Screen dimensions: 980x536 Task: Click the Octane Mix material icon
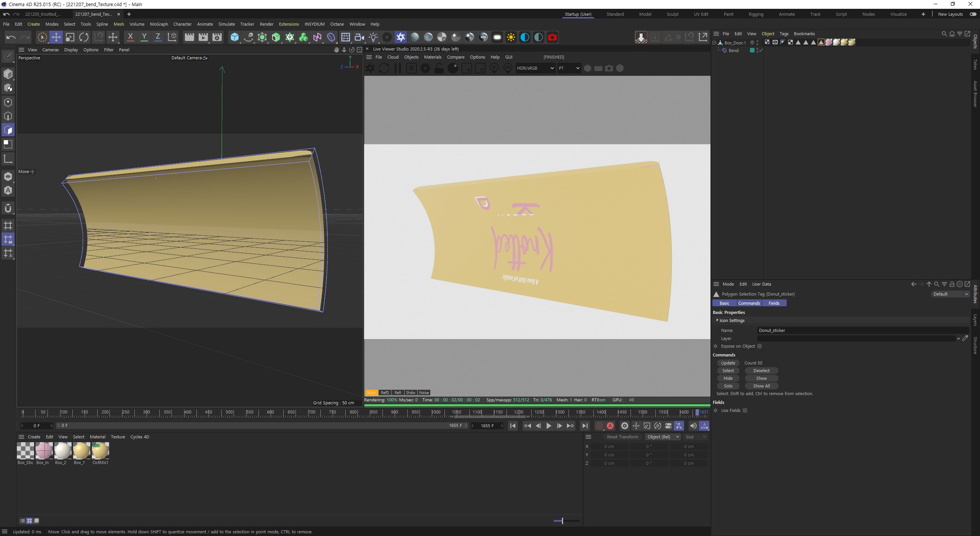click(483, 37)
